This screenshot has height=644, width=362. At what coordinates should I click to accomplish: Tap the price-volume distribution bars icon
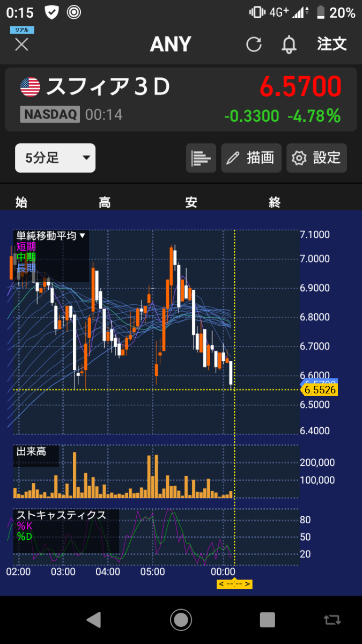[201, 158]
